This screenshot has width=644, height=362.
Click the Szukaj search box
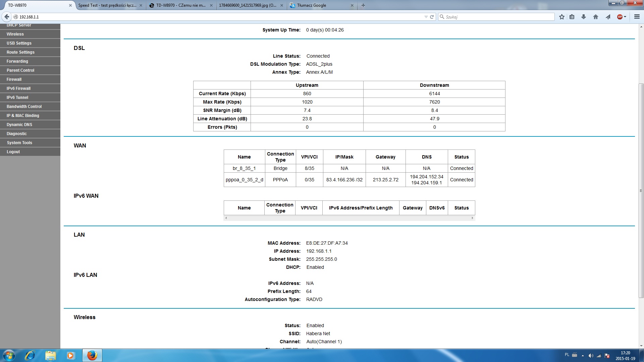(x=496, y=17)
